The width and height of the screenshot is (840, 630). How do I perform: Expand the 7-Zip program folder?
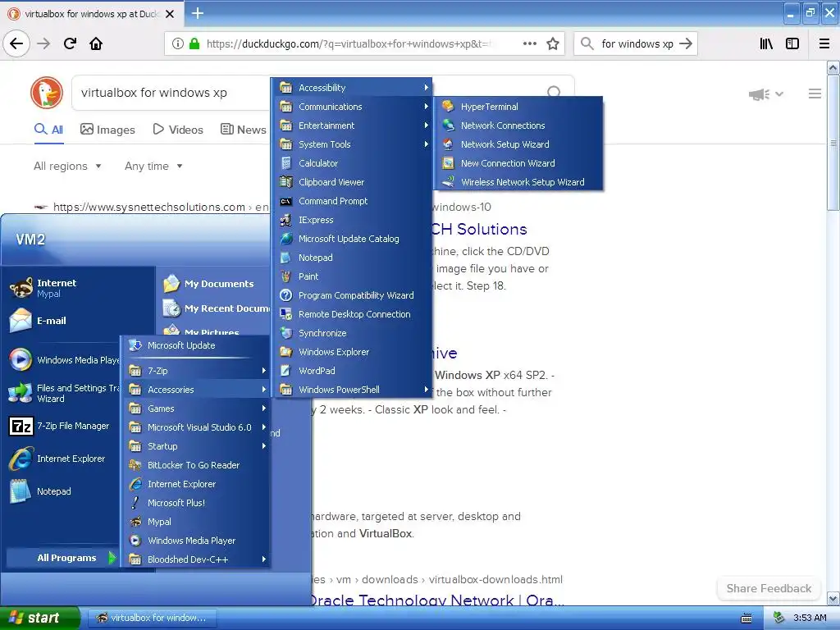(196, 371)
